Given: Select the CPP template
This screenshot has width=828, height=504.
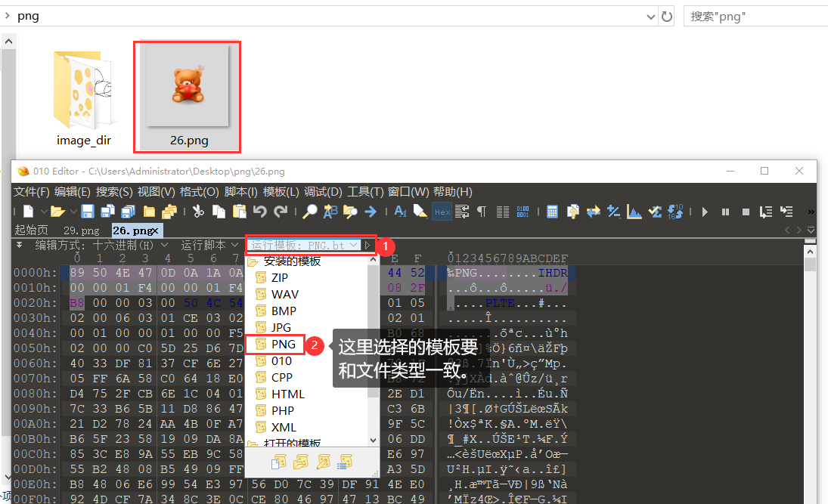Looking at the screenshot, I should click(281, 377).
